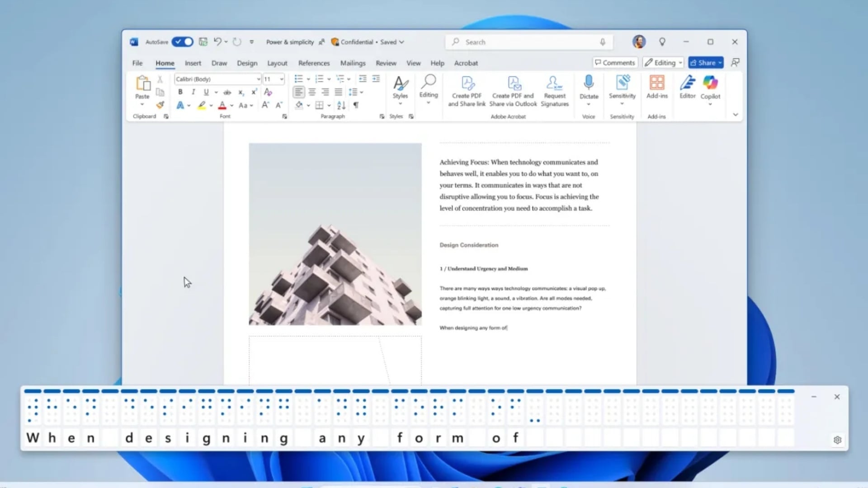
Task: Click the Copy icon
Action: [160, 92]
